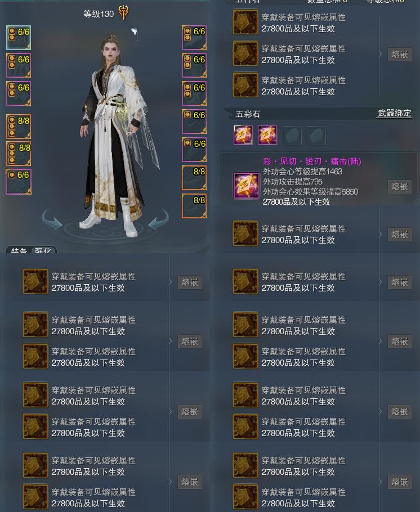Select the upper 8/8 slot in the left column
This screenshot has height=512, width=420.
click(19, 127)
